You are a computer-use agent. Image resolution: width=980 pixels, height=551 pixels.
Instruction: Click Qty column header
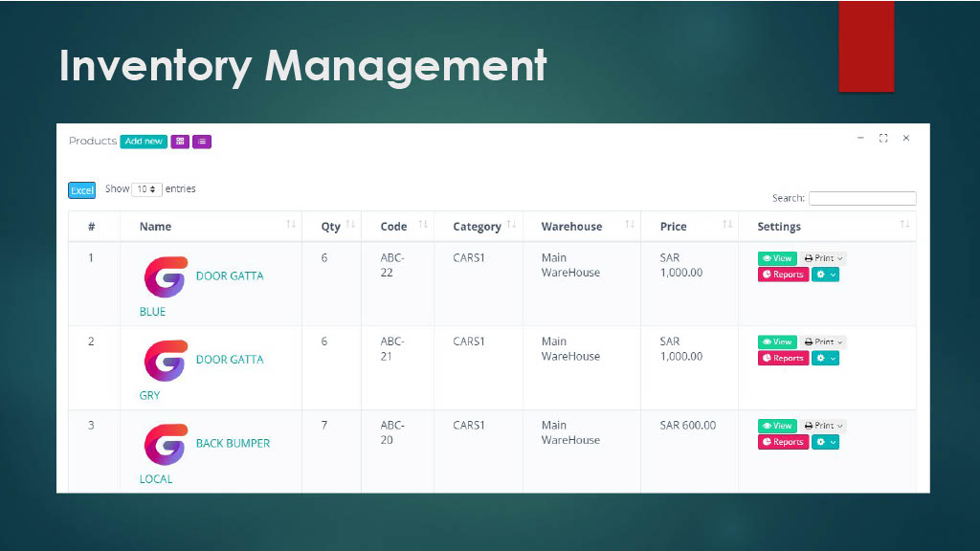pyautogui.click(x=330, y=227)
